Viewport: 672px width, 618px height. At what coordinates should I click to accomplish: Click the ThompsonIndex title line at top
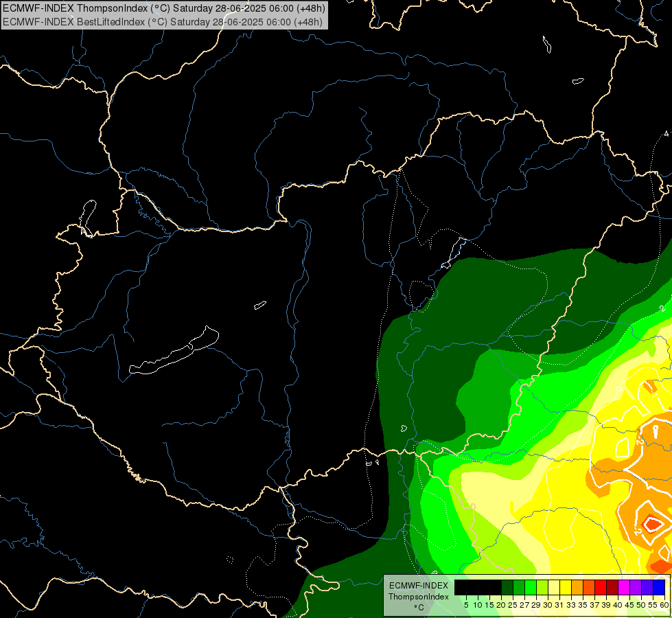tap(164, 8)
